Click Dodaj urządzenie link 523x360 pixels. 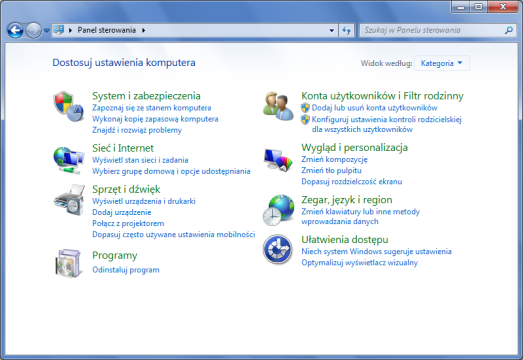[x=121, y=212]
